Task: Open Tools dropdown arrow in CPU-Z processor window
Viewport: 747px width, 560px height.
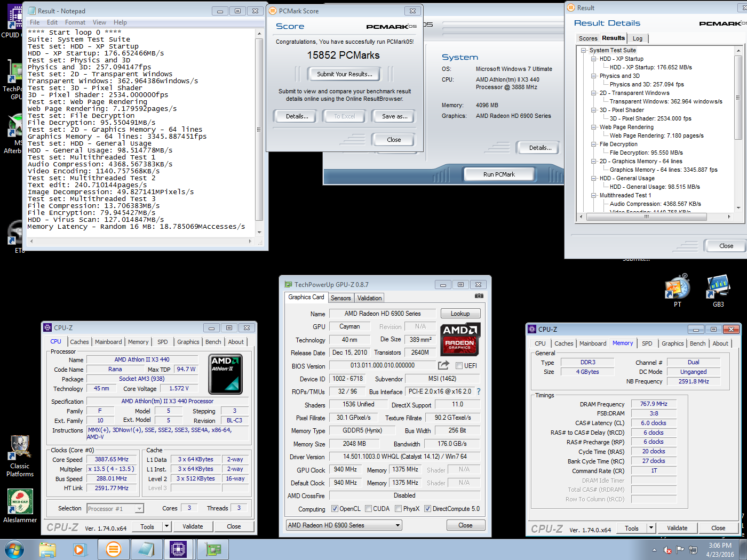Action: (166, 526)
